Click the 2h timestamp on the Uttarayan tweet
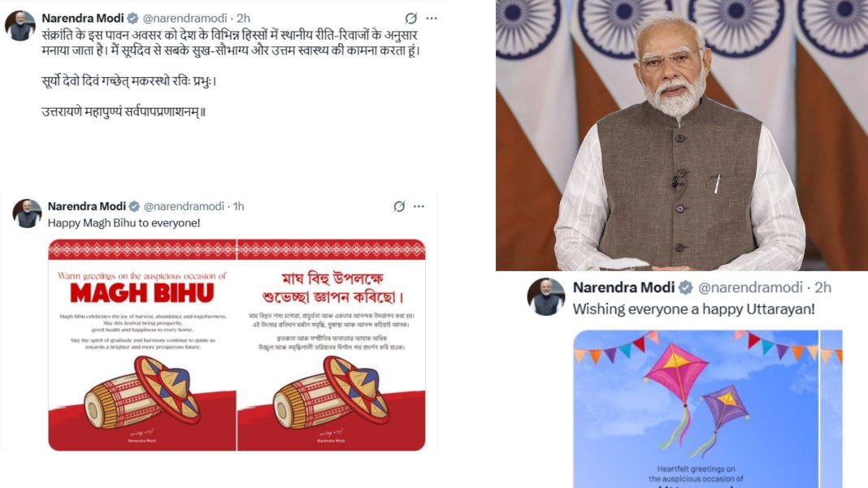The image size is (868, 488). [x=823, y=287]
